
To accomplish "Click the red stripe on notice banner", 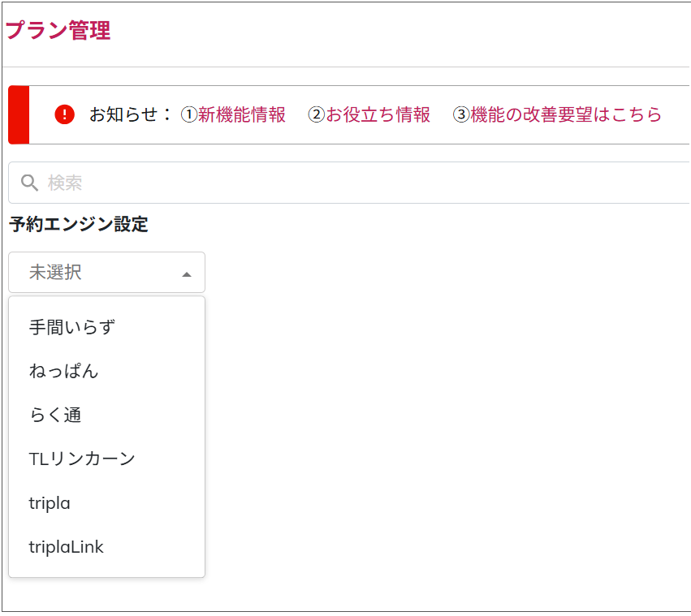I will (19, 114).
